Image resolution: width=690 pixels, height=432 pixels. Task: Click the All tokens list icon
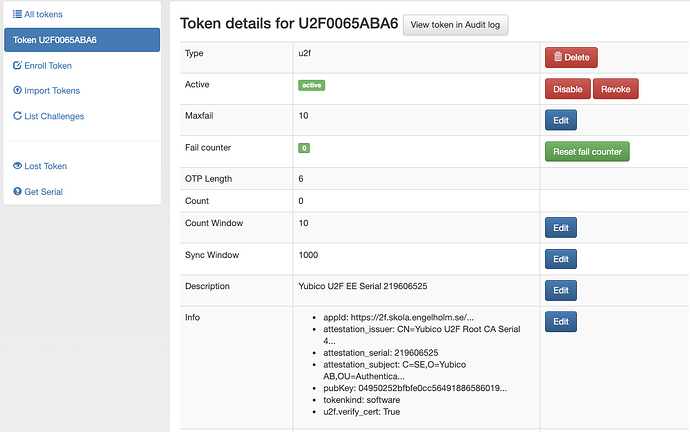(x=17, y=14)
